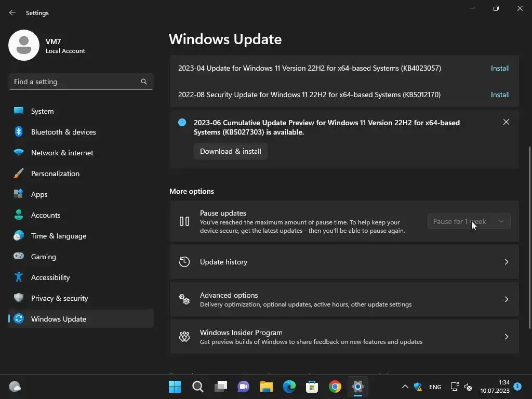Click the search magnifier in Find a setting
532x399 pixels.
tap(144, 82)
